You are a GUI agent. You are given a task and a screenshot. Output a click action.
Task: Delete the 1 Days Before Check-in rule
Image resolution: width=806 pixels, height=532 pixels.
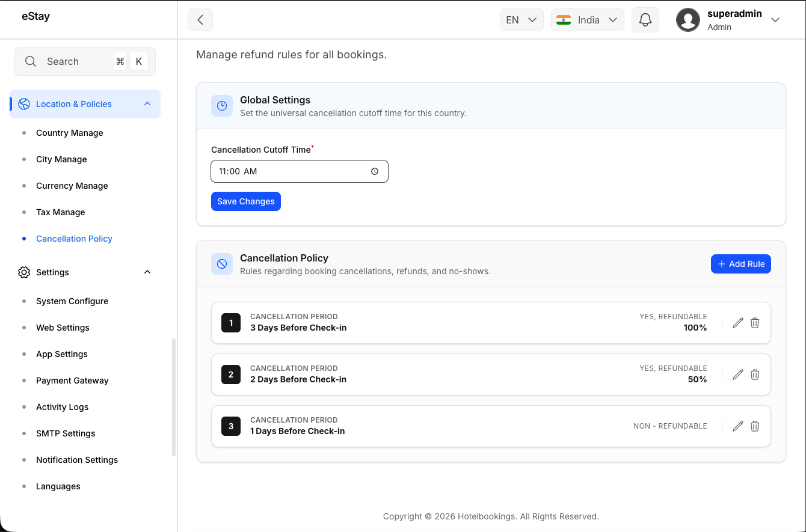pos(755,426)
